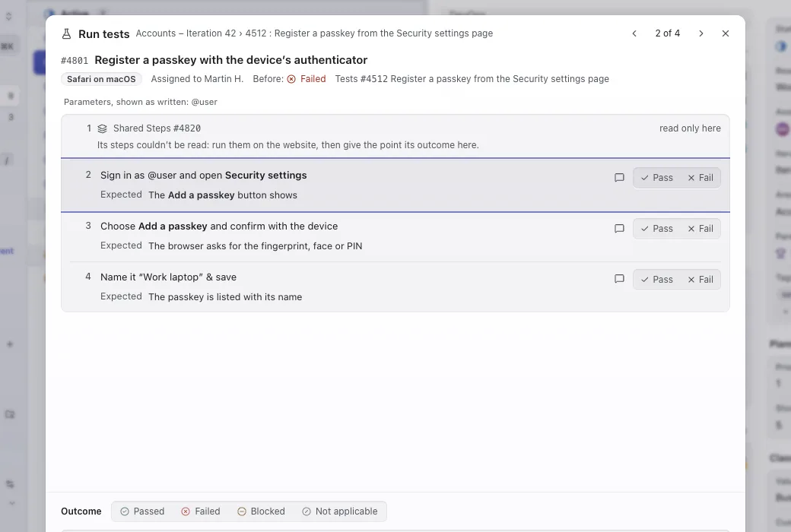
Task: Add a comment to the Name it step
Action: [619, 279]
